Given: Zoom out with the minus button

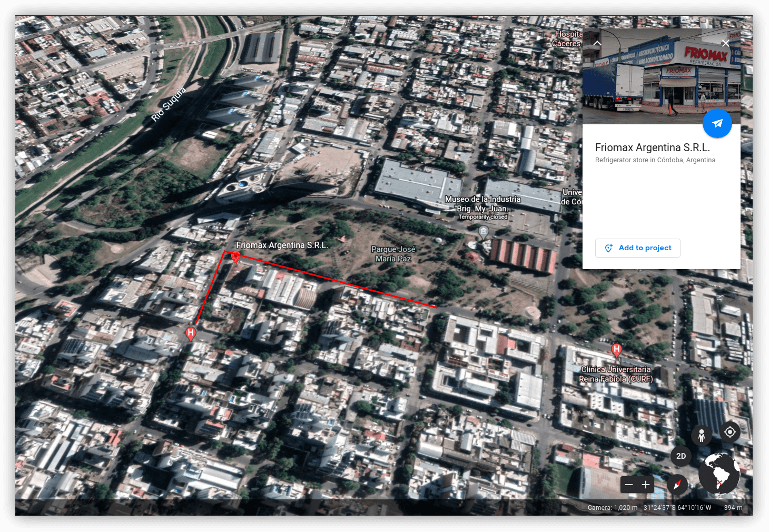Looking at the screenshot, I should 629,485.
